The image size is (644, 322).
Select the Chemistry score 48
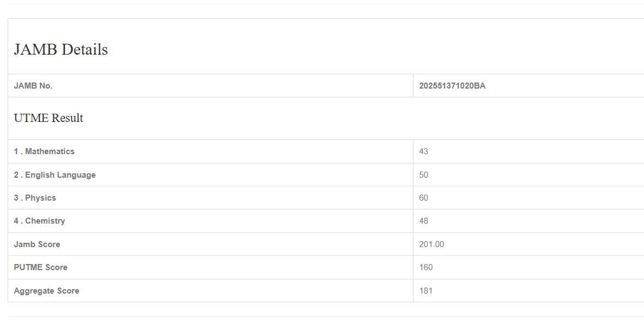pos(424,221)
